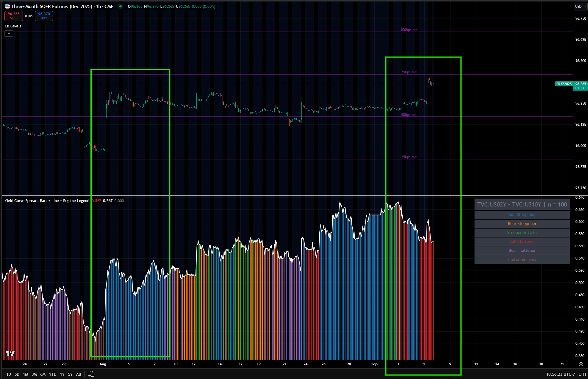Click the SR3Z2025 price label tag
This screenshot has height=379, width=588.
click(x=564, y=84)
